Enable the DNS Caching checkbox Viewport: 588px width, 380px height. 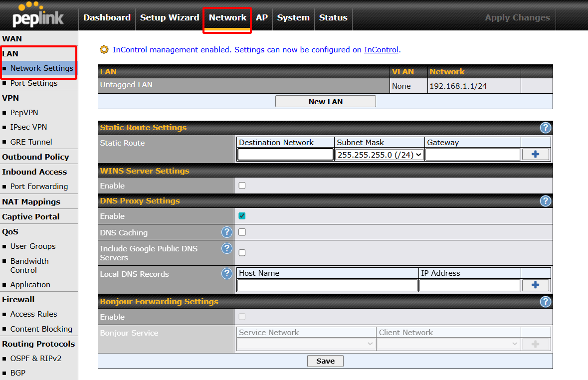coord(242,232)
